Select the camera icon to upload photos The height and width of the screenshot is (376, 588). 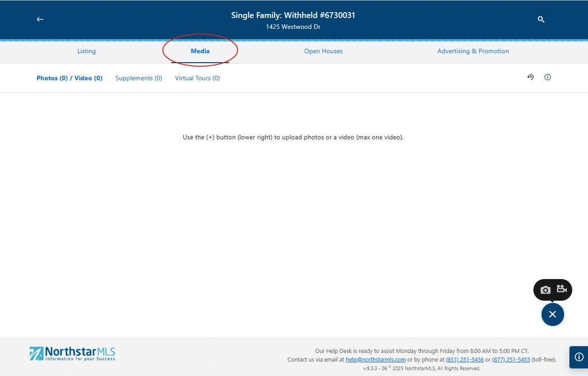click(x=545, y=290)
